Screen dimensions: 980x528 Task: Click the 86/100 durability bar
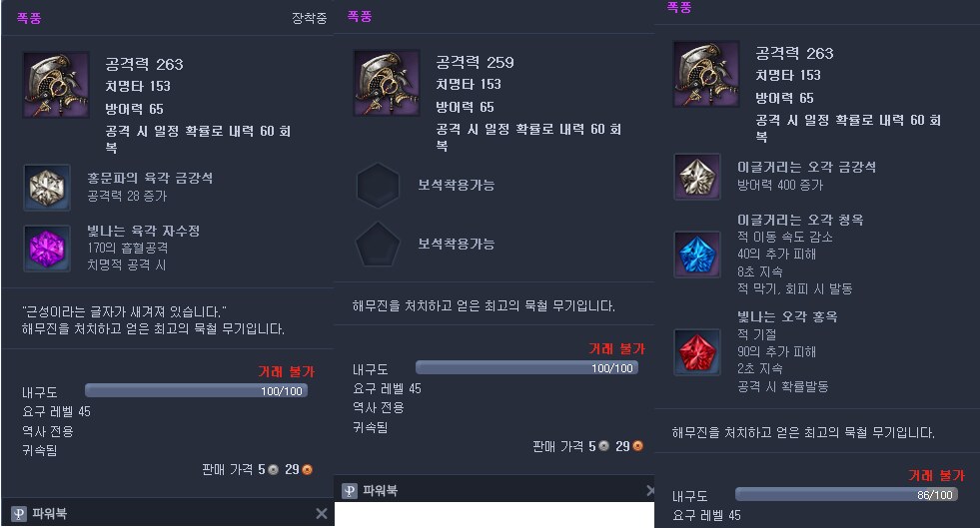(x=846, y=494)
